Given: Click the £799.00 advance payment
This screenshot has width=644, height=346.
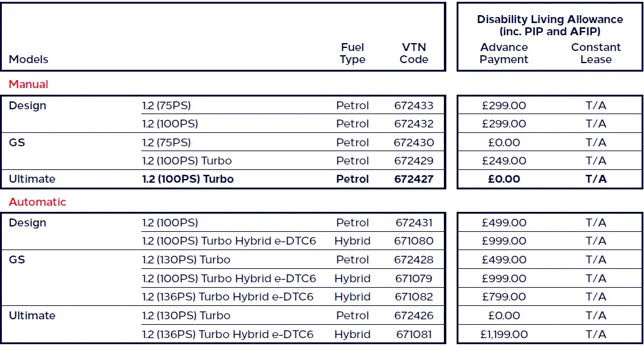Looking at the screenshot, I should pos(504,297).
